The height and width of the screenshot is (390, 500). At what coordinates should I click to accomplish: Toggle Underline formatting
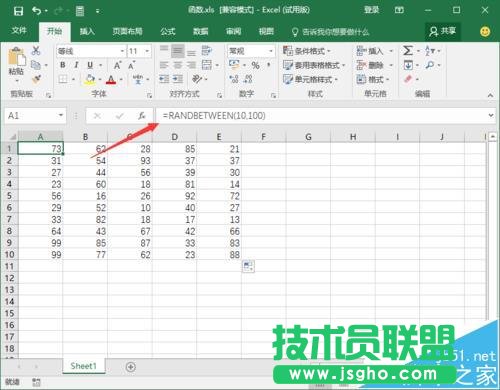coord(90,65)
